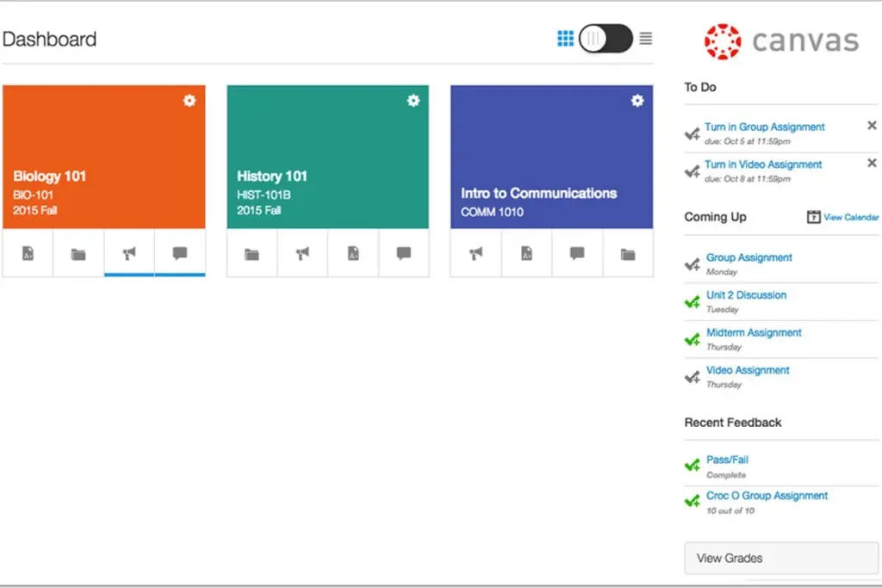Open History 101 files folder icon
The width and height of the screenshot is (882, 588).
252,255
